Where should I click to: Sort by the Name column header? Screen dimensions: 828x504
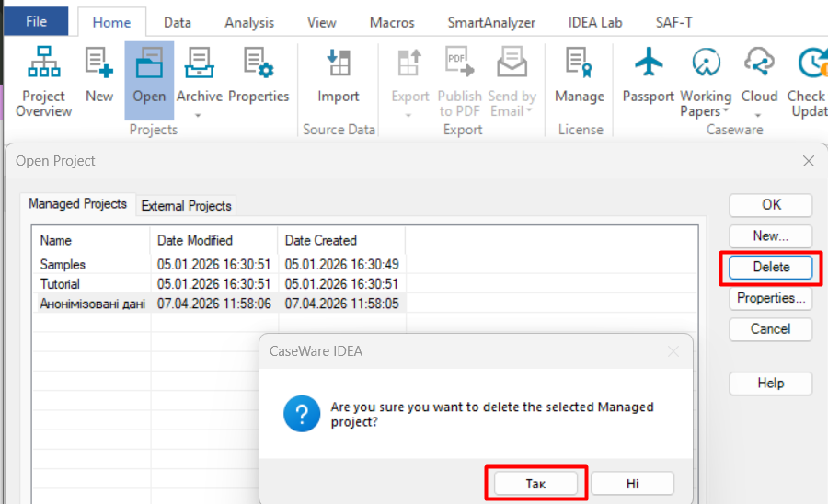coord(93,240)
